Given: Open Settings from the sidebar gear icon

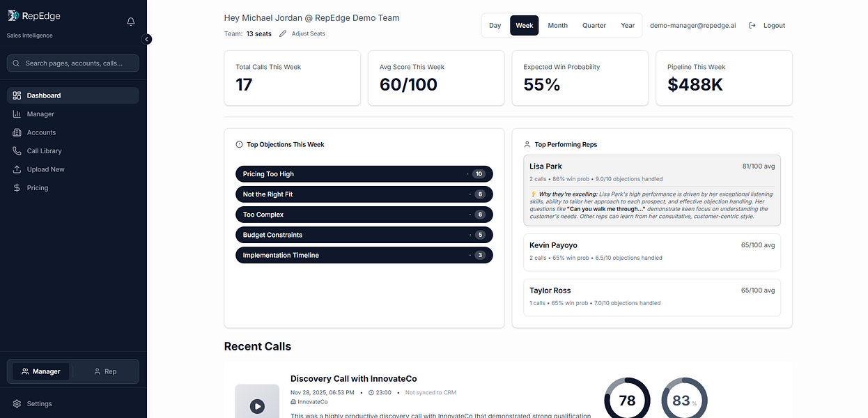Looking at the screenshot, I should pos(17,403).
